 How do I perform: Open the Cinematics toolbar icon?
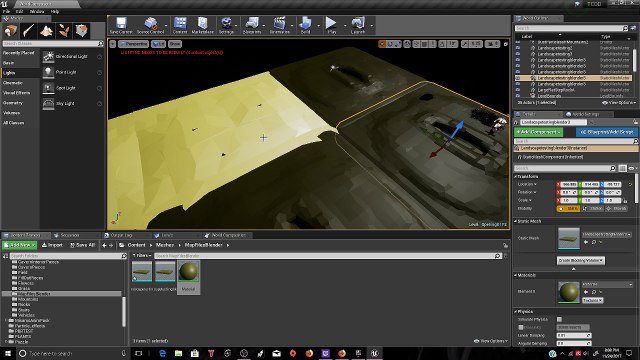(x=280, y=25)
